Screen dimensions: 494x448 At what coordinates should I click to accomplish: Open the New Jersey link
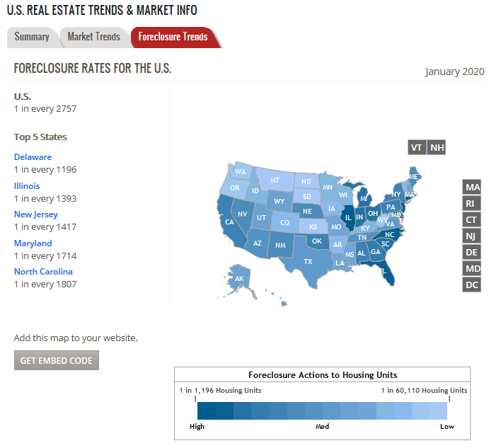(36, 214)
